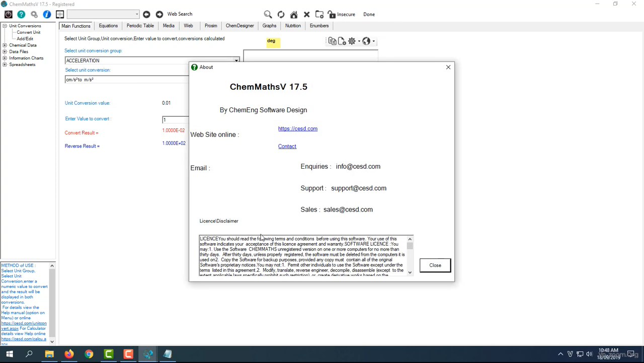Open the green Camtasia taskbar icon
This screenshot has width=644, height=363.
tap(109, 354)
